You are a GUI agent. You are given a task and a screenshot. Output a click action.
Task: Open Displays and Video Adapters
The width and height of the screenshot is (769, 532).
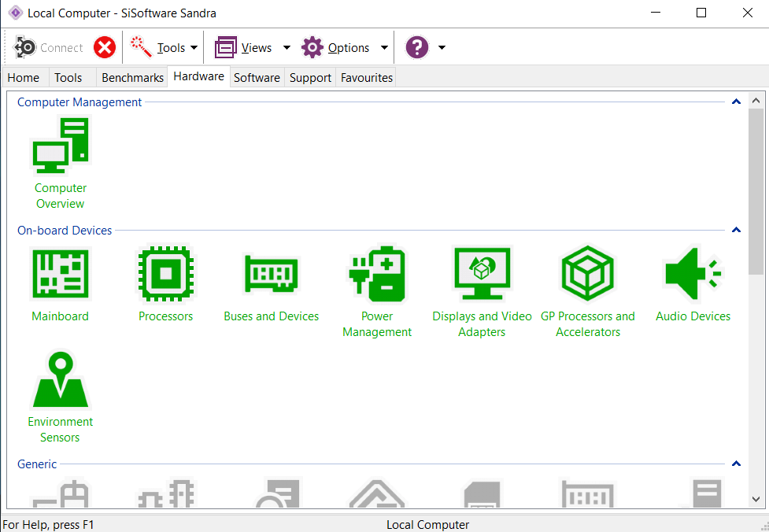point(482,274)
